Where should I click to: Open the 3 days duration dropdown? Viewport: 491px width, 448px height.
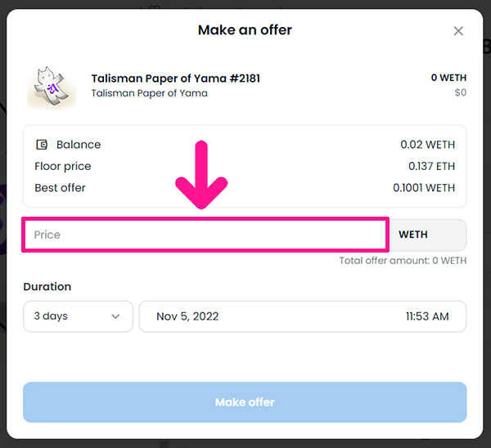pyautogui.click(x=78, y=316)
